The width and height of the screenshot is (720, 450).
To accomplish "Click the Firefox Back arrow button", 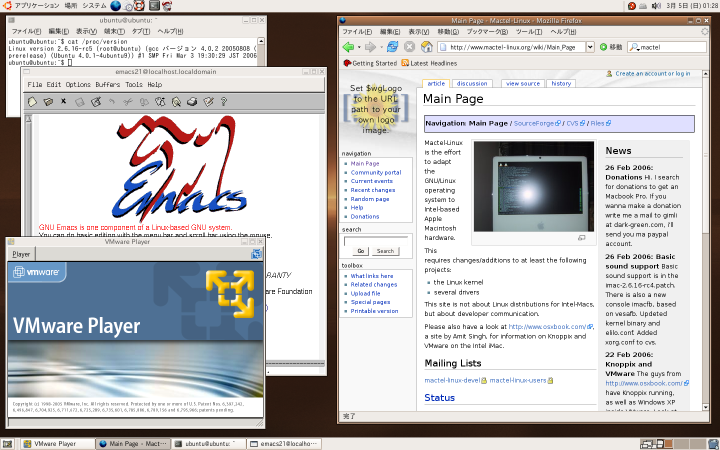I will 349,47.
